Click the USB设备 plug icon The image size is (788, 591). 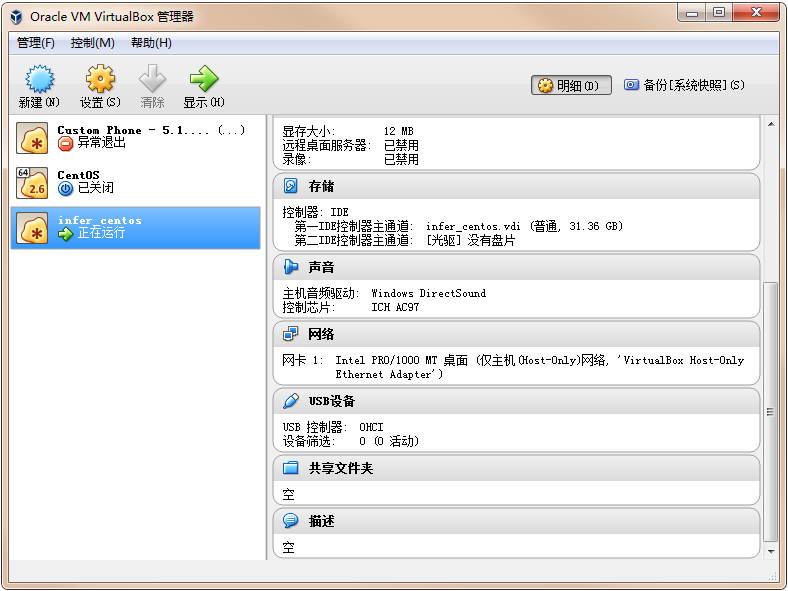[x=290, y=401]
